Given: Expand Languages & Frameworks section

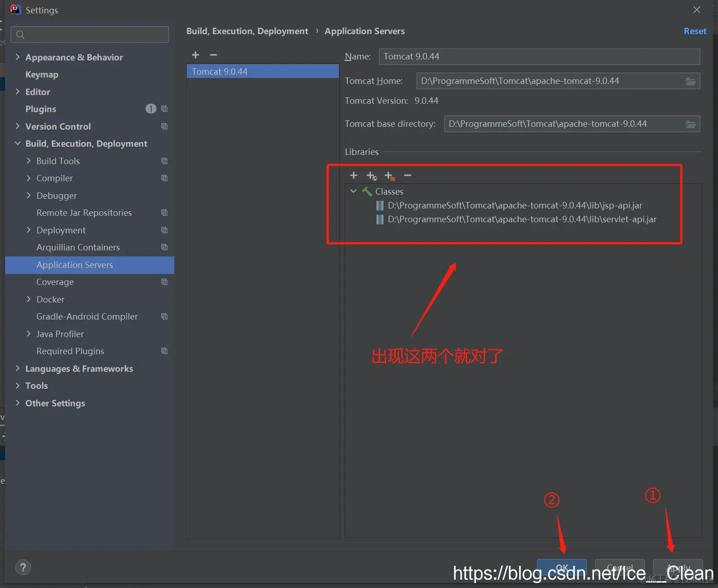Looking at the screenshot, I should tap(18, 368).
